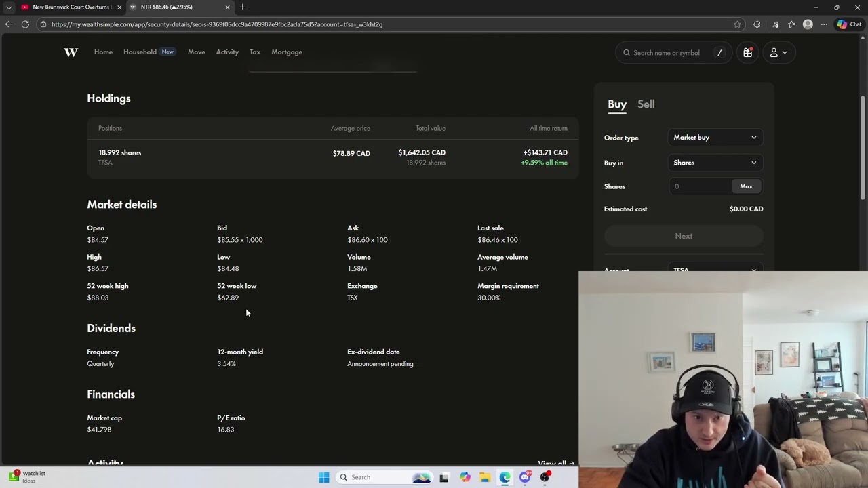This screenshot has width=868, height=488.
Task: Expand the Account TFSA dropdown
Action: [715, 270]
